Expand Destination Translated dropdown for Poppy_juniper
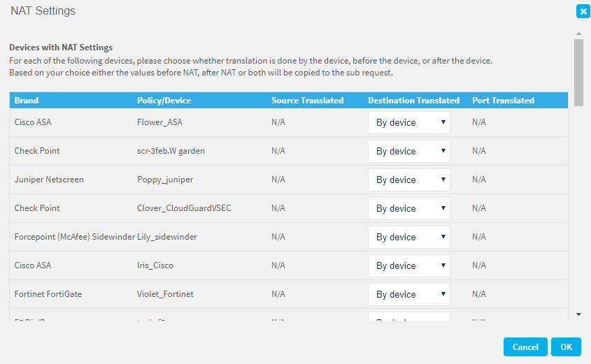 coord(408,180)
